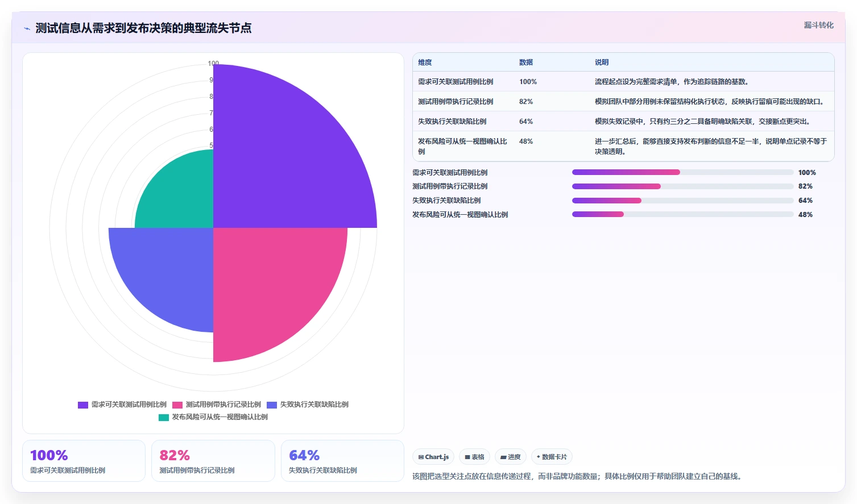This screenshot has width=857, height=504.
Task: Click the footnote 该图把选型关注点放在信息传递过程
Action: tap(578, 476)
